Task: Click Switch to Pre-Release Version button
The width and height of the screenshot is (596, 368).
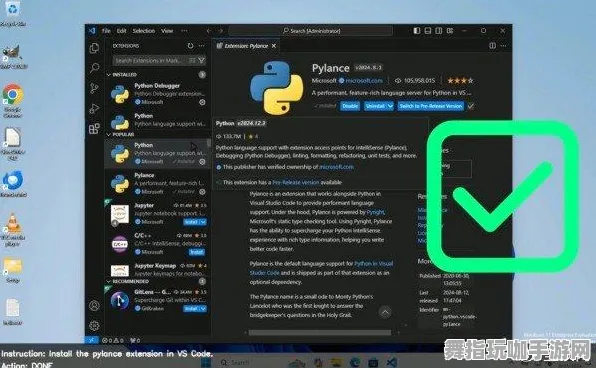Action: point(431,106)
